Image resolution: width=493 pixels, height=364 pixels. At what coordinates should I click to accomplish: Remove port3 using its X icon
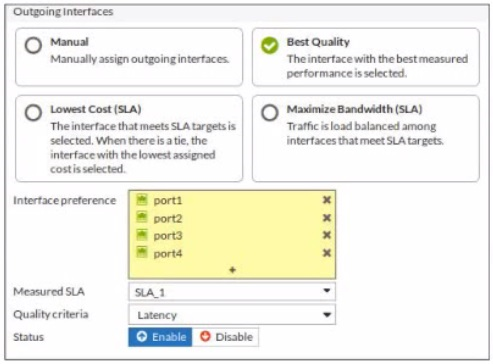327,235
